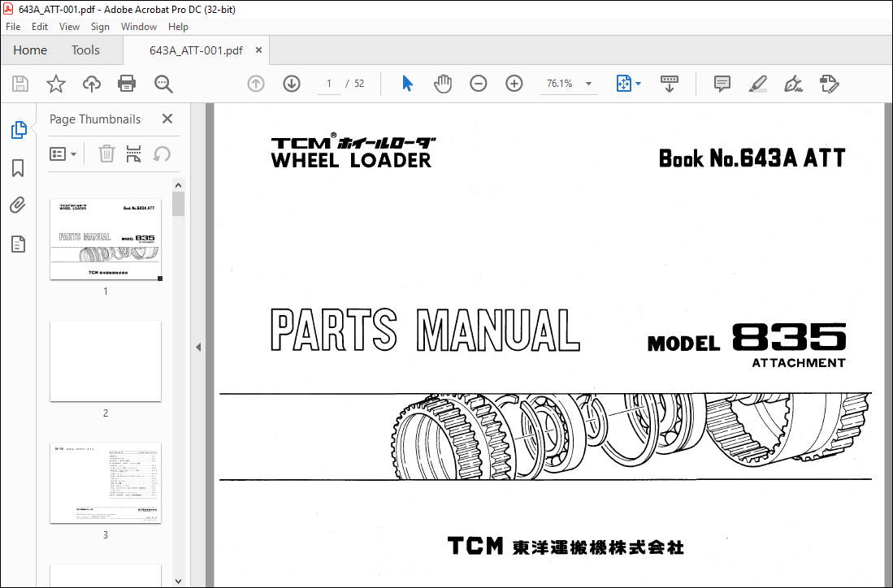The width and height of the screenshot is (893, 588).
Task: Click the Save file icon
Action: click(20, 84)
